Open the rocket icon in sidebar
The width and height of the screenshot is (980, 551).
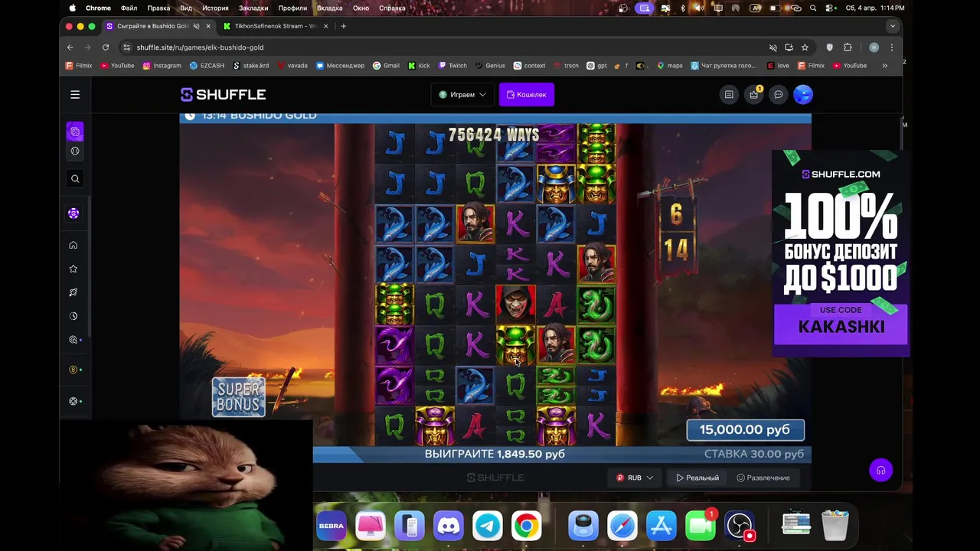(x=73, y=292)
